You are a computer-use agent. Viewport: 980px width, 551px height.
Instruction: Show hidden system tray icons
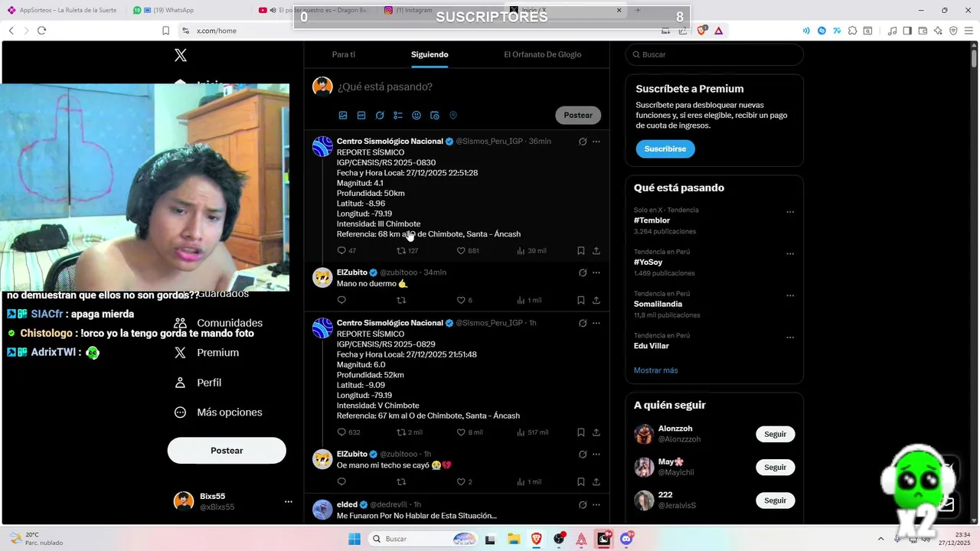point(880,539)
